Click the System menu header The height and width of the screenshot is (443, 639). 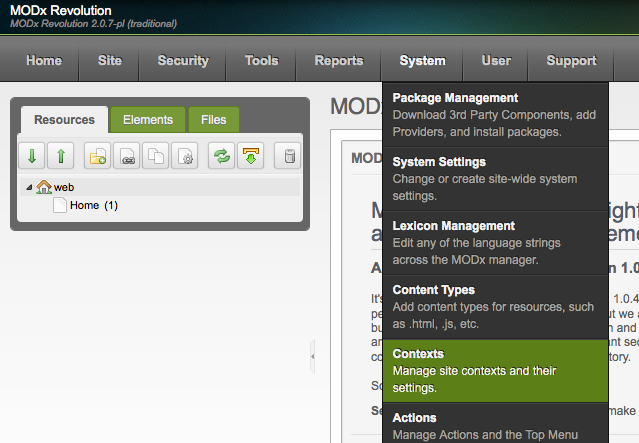click(422, 60)
